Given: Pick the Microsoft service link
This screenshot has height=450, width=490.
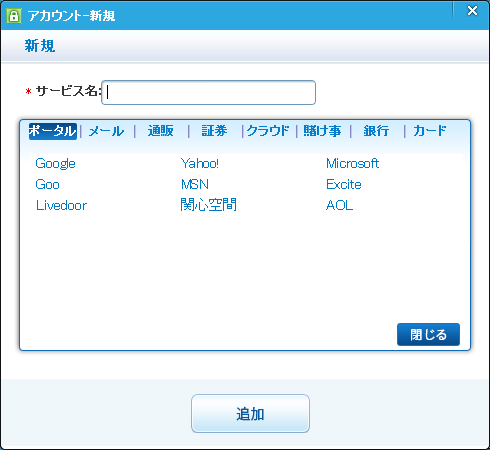Looking at the screenshot, I should (x=352, y=163).
